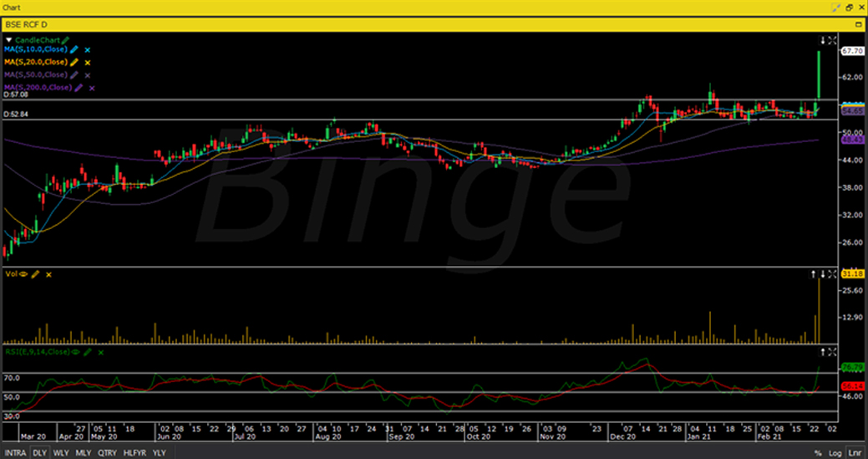Restore the Chart window using the restore icon

pos(849,8)
